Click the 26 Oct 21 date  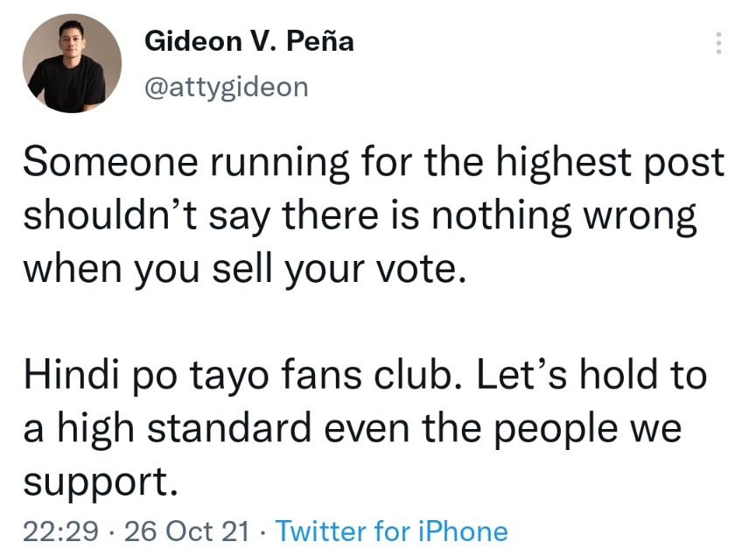(187, 531)
